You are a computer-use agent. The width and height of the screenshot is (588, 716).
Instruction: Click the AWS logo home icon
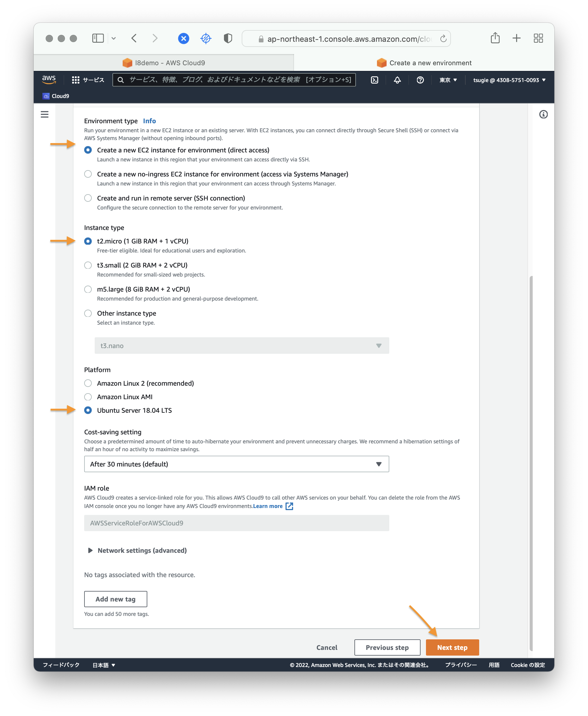pyautogui.click(x=49, y=80)
